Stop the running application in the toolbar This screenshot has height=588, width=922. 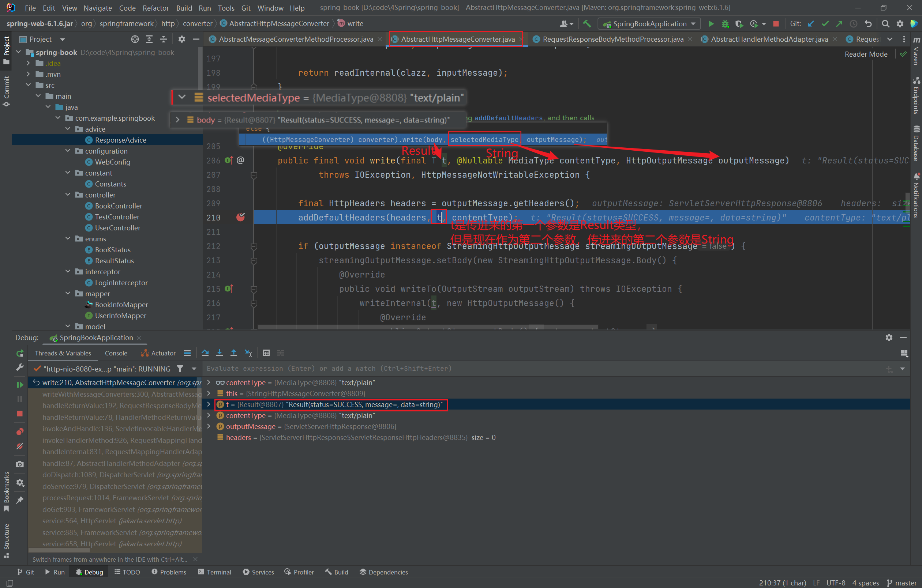[x=776, y=24]
